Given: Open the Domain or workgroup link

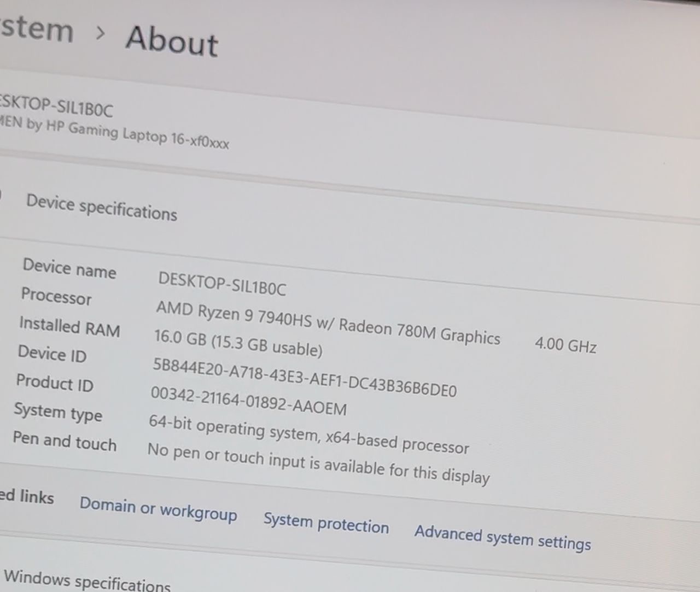Looking at the screenshot, I should pyautogui.click(x=158, y=509).
